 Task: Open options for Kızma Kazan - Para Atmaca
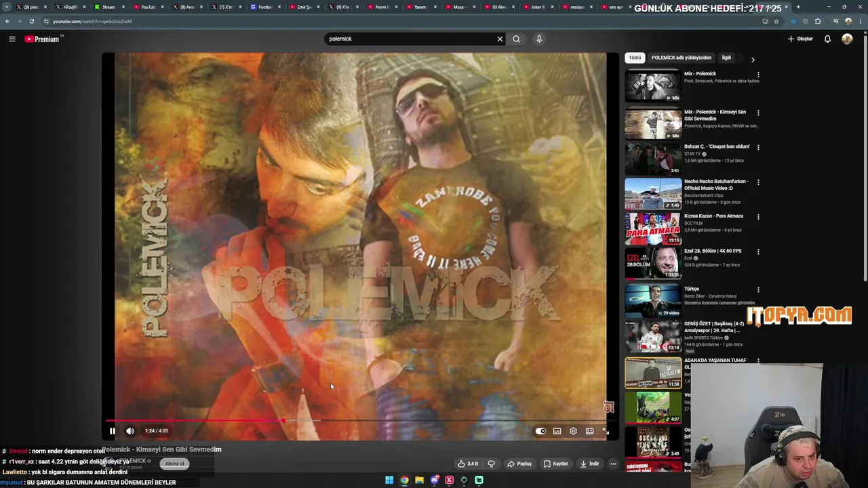pyautogui.click(x=758, y=217)
